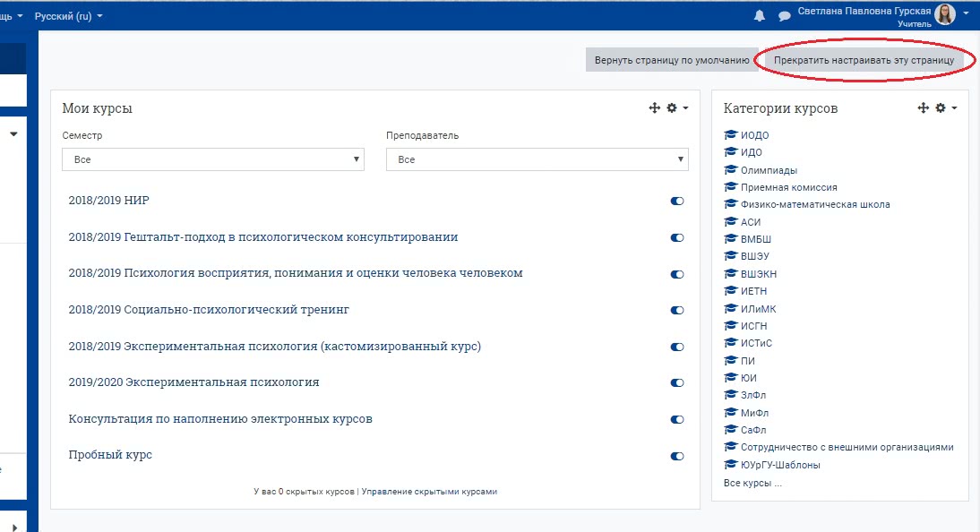
Task: Toggle switch for 2019/2020 Экспериментальная психология
Action: pyautogui.click(x=677, y=383)
